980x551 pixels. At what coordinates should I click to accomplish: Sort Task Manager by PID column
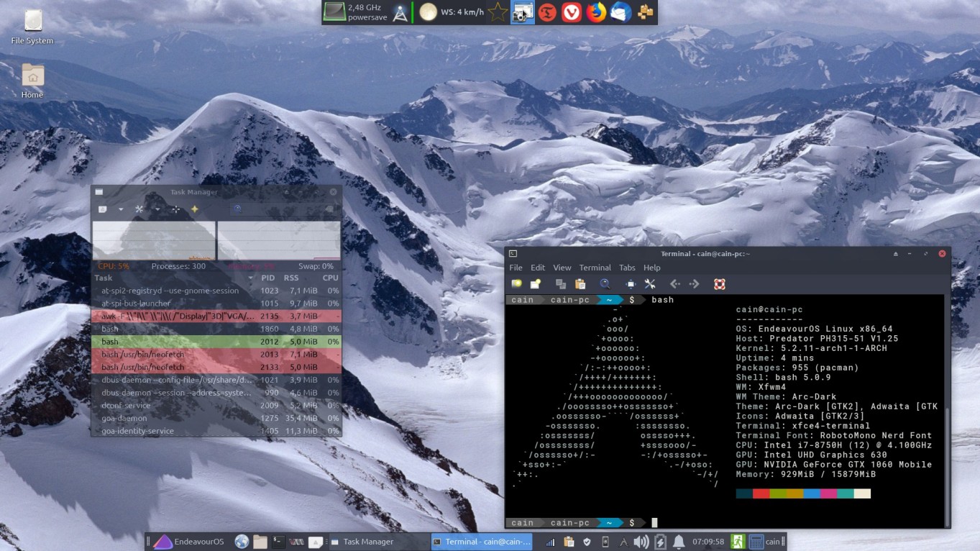coord(267,278)
